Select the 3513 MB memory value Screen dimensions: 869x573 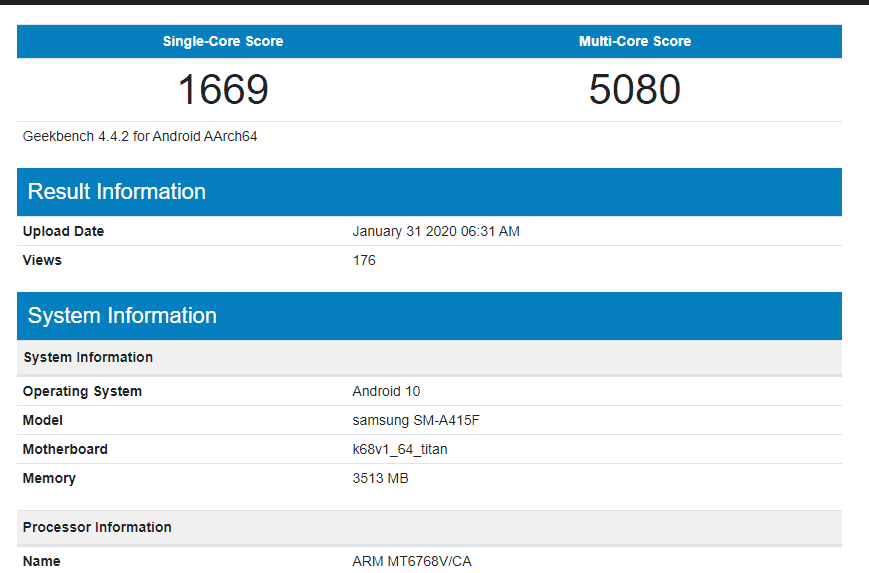380,478
